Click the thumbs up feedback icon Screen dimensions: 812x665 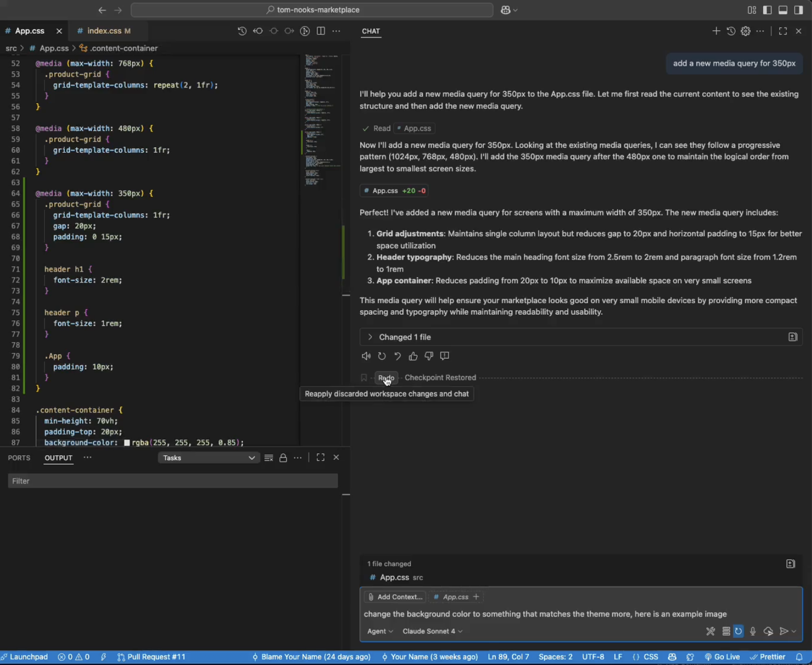(x=413, y=356)
